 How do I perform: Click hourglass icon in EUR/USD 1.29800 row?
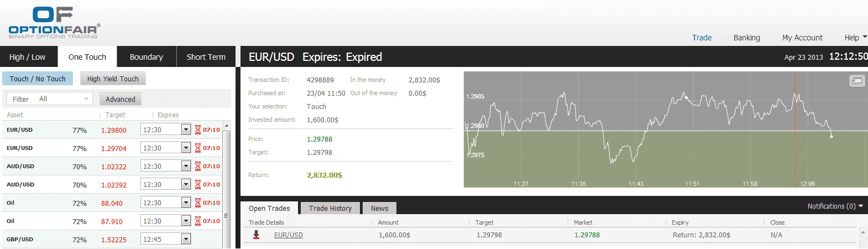tap(197, 130)
